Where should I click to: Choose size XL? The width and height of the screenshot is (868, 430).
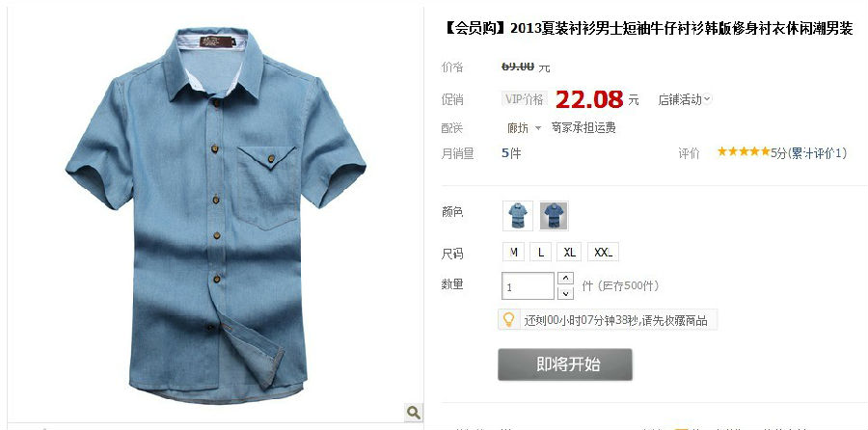pos(570,253)
